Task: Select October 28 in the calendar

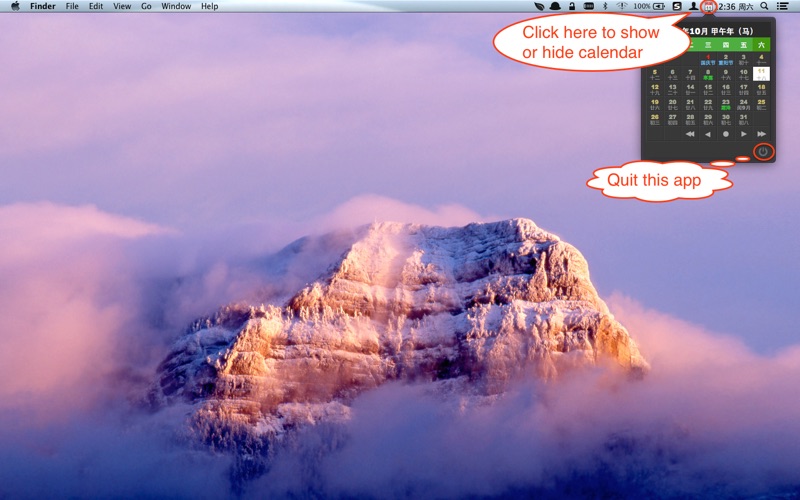Action: [690, 119]
